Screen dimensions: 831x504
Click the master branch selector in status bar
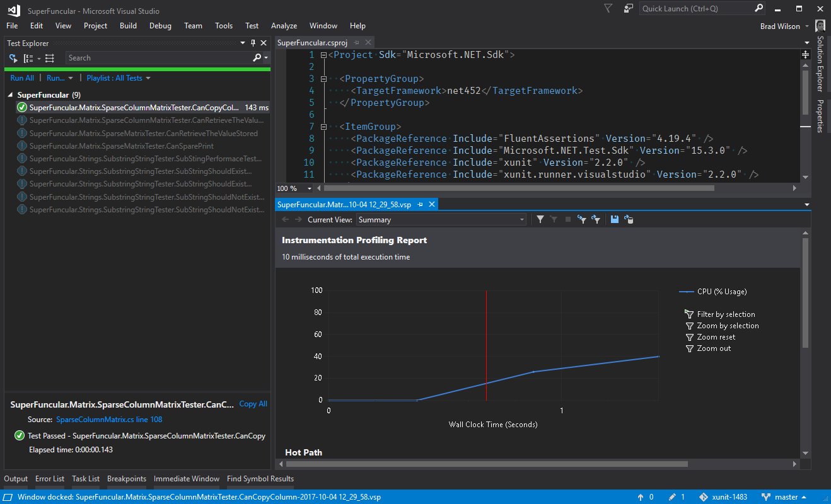coord(785,497)
